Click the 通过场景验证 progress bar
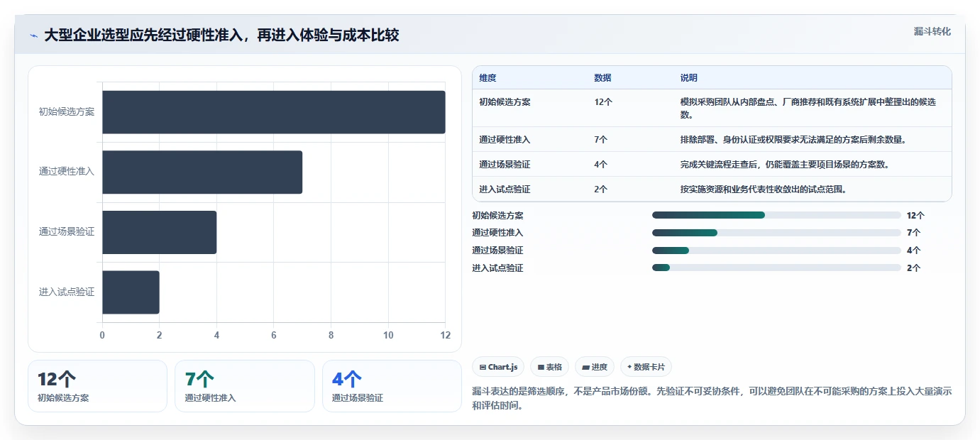The width and height of the screenshot is (980, 440). click(776, 251)
